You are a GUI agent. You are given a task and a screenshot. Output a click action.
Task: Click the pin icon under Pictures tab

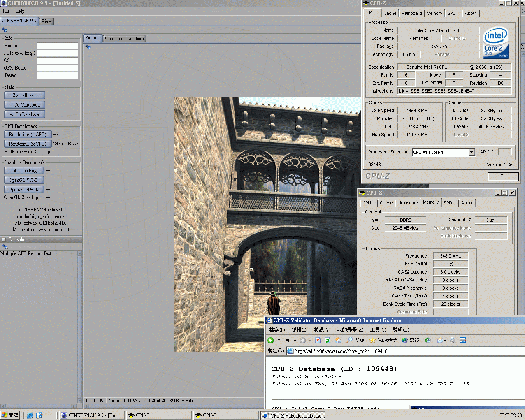[88, 47]
